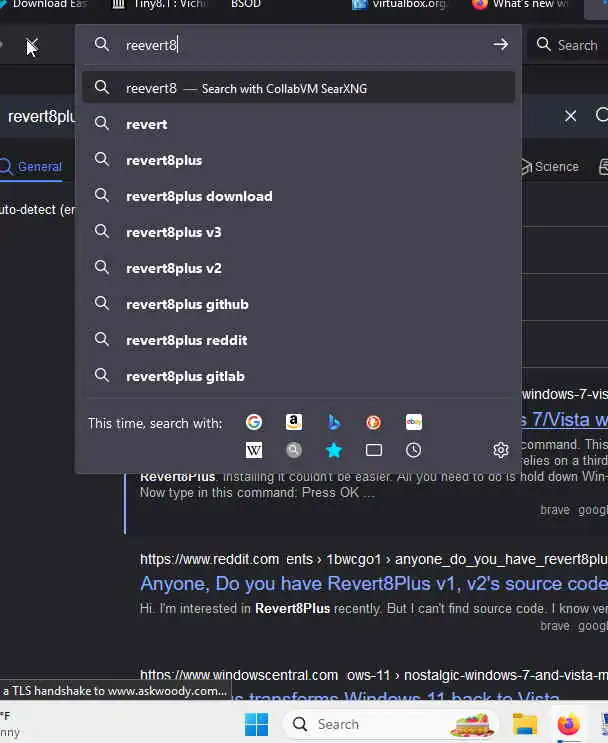This screenshot has width=608, height=743.
Task: Click Firefox icon on taskbar
Action: click(x=569, y=724)
